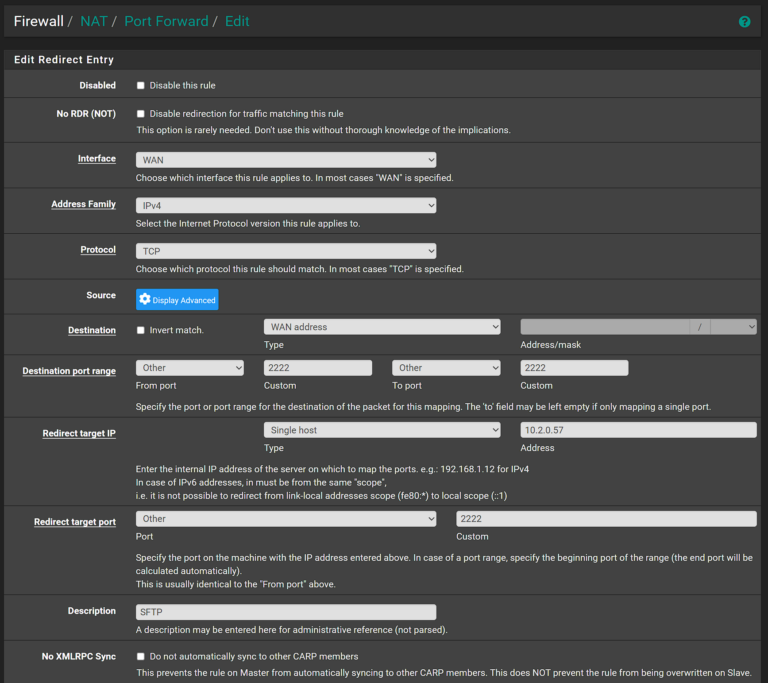Screen dimensions: 768x683
Task: Open the Address Family IPv4 dropdown
Action: pos(286,205)
